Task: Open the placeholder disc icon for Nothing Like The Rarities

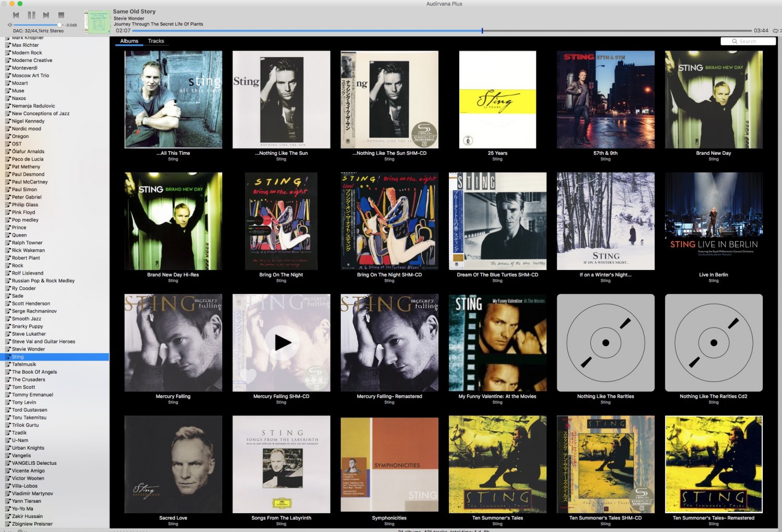Action: [605, 343]
